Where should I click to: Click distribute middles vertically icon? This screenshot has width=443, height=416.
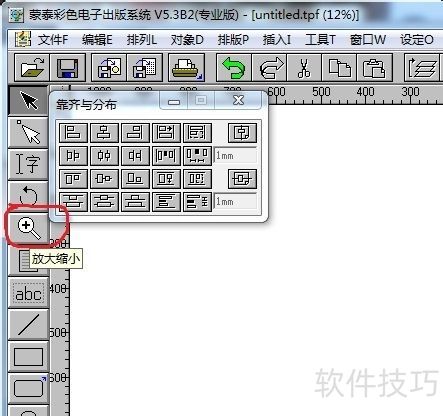click(104, 202)
